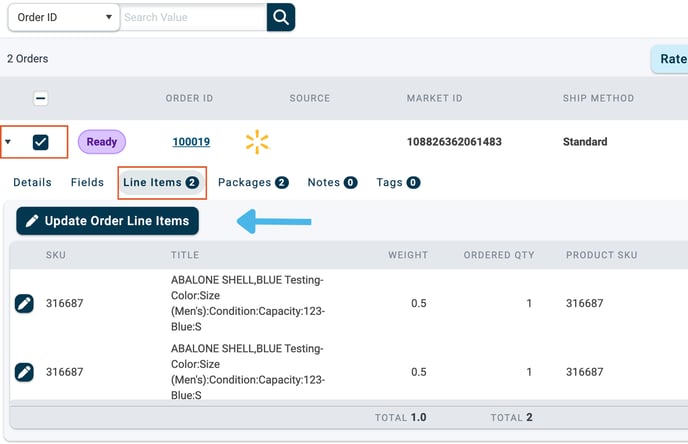Switch to the Fields tab
688x444 pixels.
[x=87, y=183]
